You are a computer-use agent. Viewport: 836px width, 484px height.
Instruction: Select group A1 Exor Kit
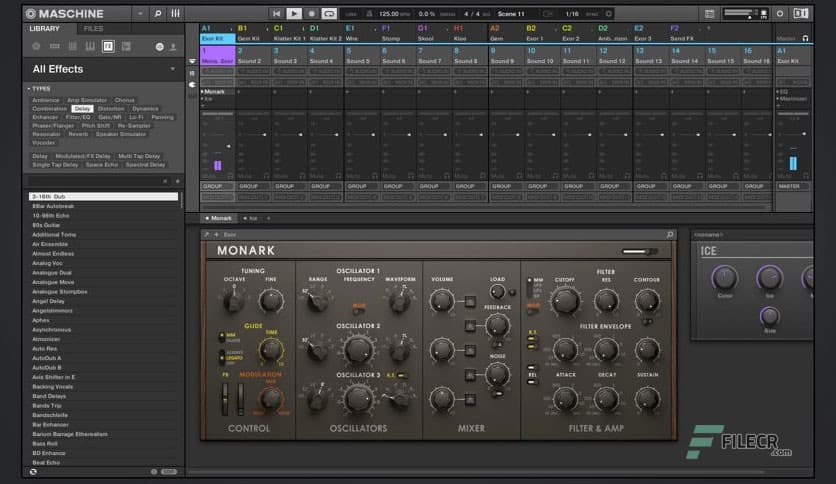(x=218, y=33)
